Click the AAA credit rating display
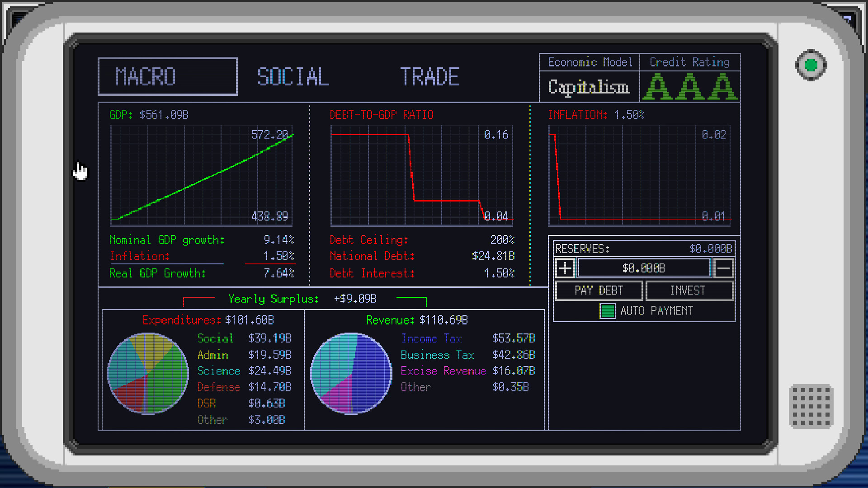The image size is (868, 488). click(x=689, y=87)
